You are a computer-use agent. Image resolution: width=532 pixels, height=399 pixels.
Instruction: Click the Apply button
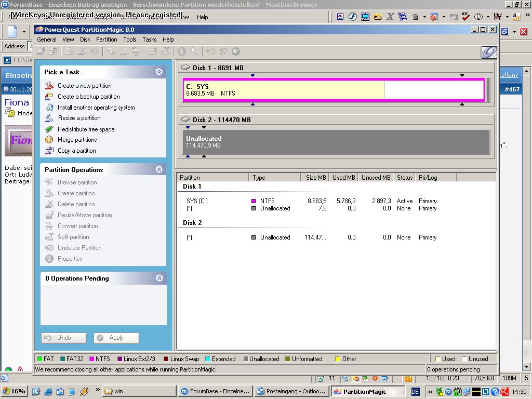pyautogui.click(x=116, y=338)
